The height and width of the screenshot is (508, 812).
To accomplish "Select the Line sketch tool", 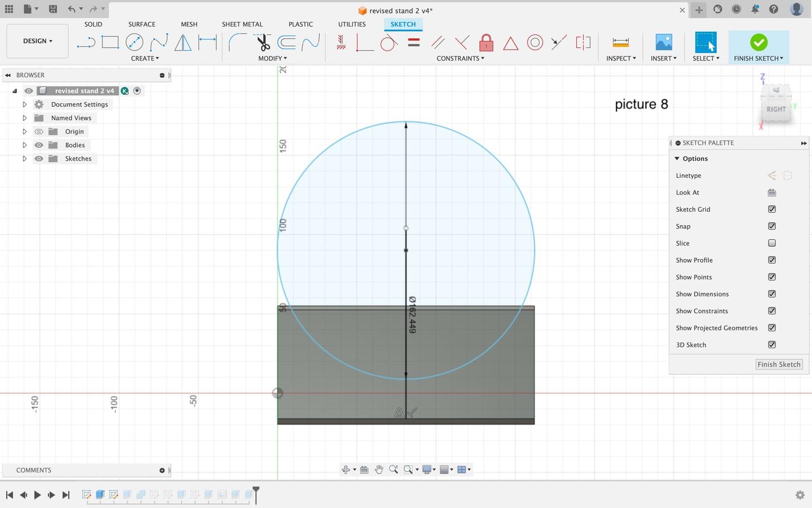I will click(x=86, y=42).
